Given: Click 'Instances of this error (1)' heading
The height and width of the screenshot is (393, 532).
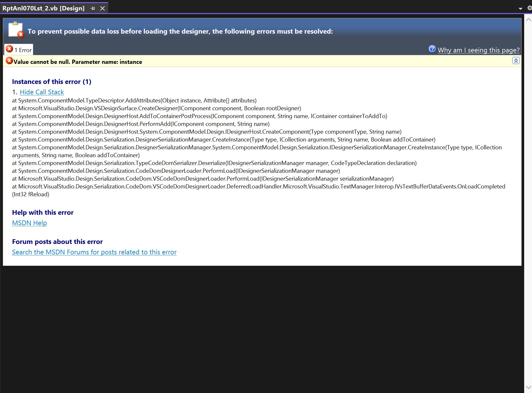Looking at the screenshot, I should pyautogui.click(x=52, y=82).
